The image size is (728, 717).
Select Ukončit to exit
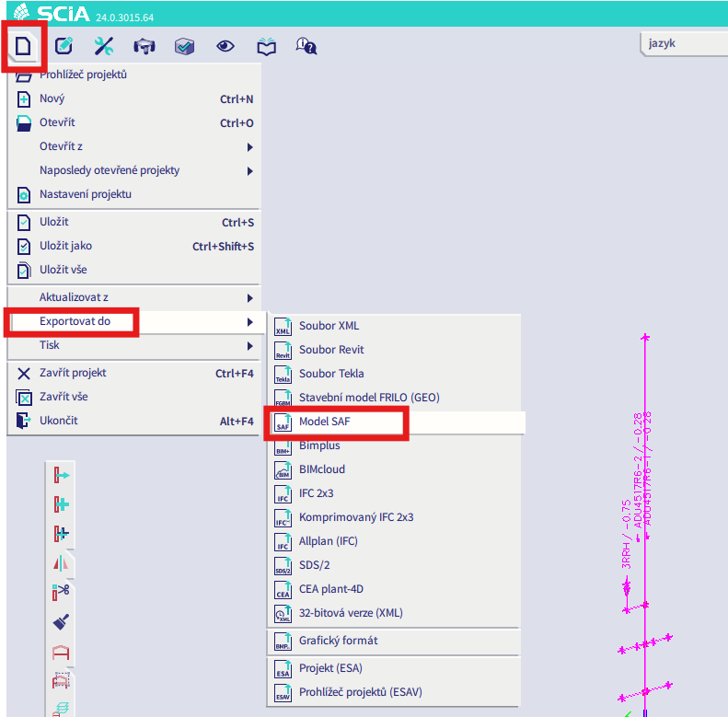pyautogui.click(x=134, y=421)
